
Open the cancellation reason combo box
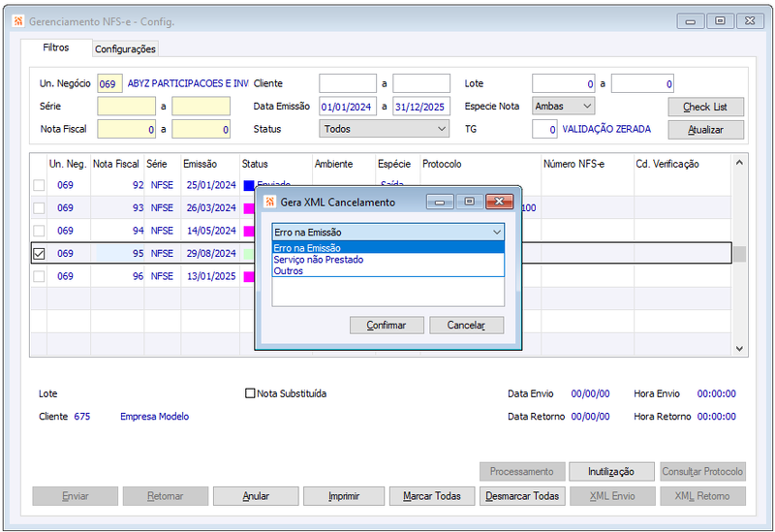pos(388,232)
